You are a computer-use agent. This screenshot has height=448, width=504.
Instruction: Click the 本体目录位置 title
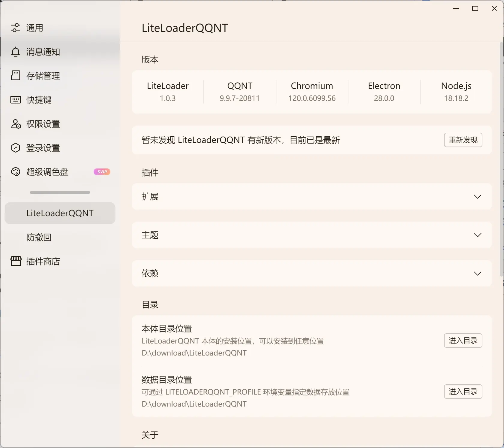pos(167,328)
